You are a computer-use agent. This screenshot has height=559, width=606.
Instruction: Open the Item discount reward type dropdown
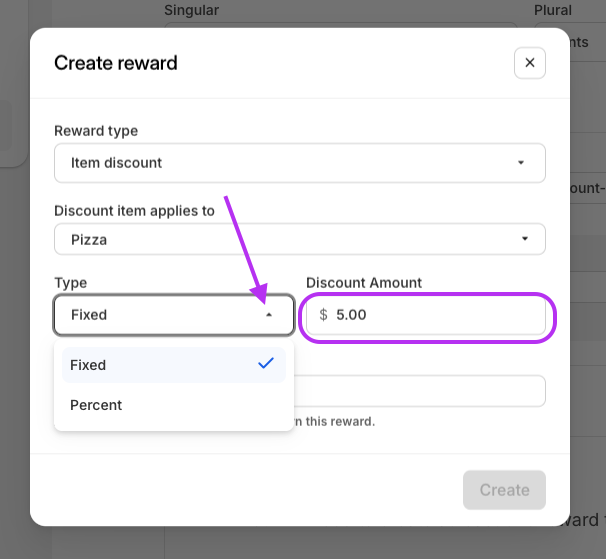pos(299,163)
